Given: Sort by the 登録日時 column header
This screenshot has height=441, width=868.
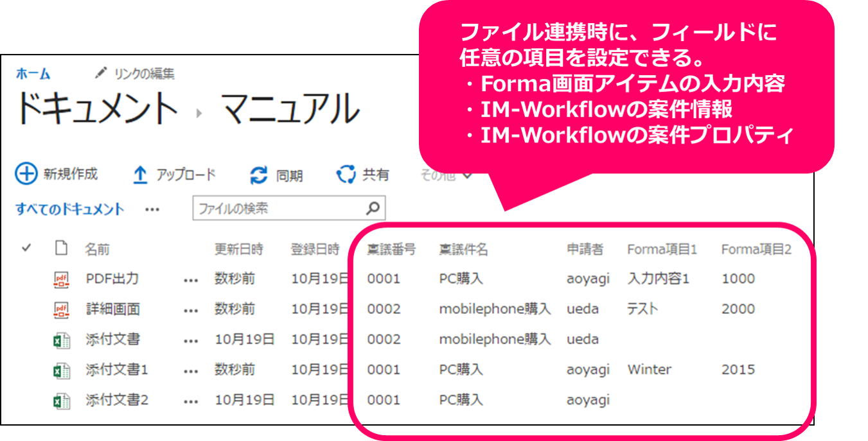Looking at the screenshot, I should click(x=315, y=250).
